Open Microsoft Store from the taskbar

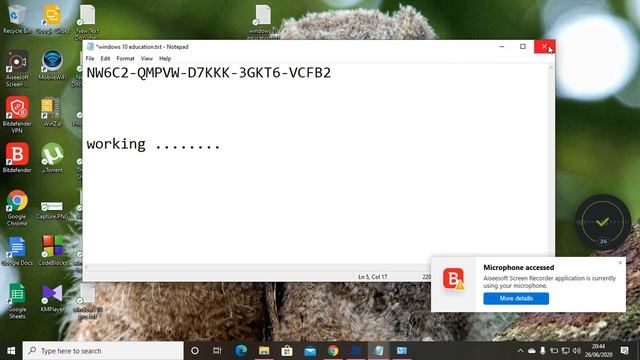tap(287, 351)
